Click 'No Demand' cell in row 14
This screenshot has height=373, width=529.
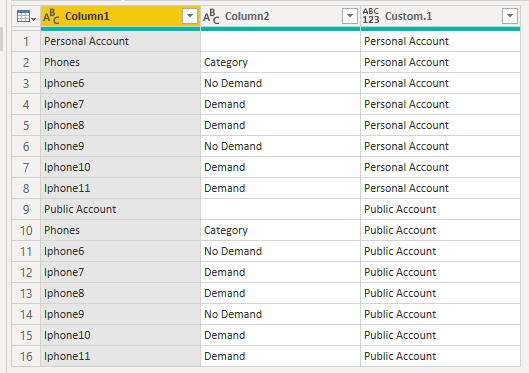pos(280,314)
